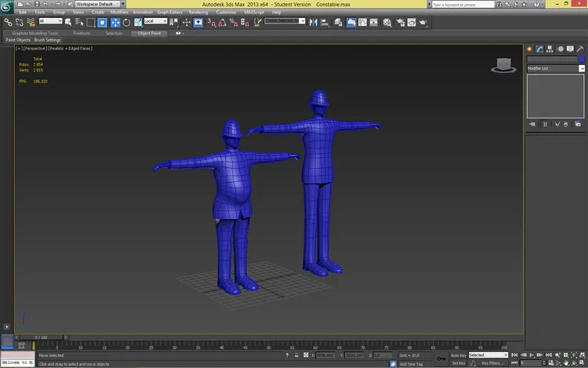This screenshot has height=368, width=588.
Task: Click the ViewCube in the viewport
Action: [503, 65]
